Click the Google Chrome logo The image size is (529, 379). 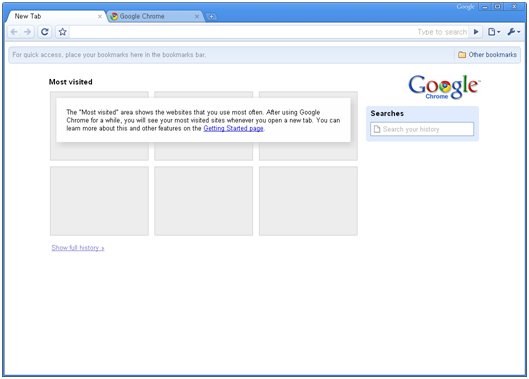tap(444, 87)
